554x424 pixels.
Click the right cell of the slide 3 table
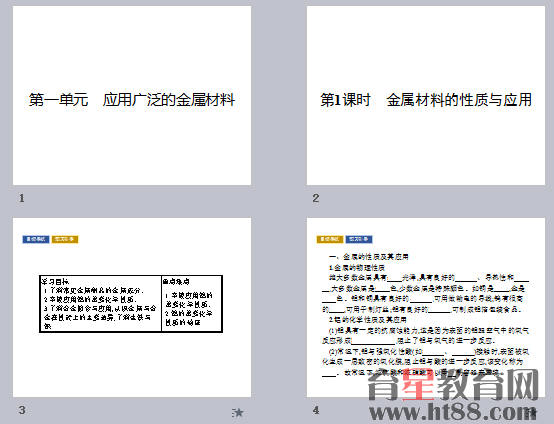tap(192, 304)
